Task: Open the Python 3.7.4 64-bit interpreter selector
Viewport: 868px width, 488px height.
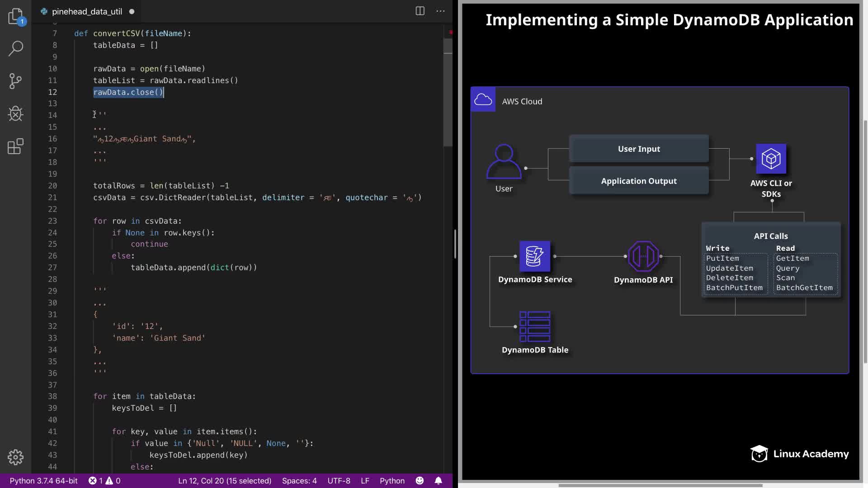Action: tap(44, 481)
